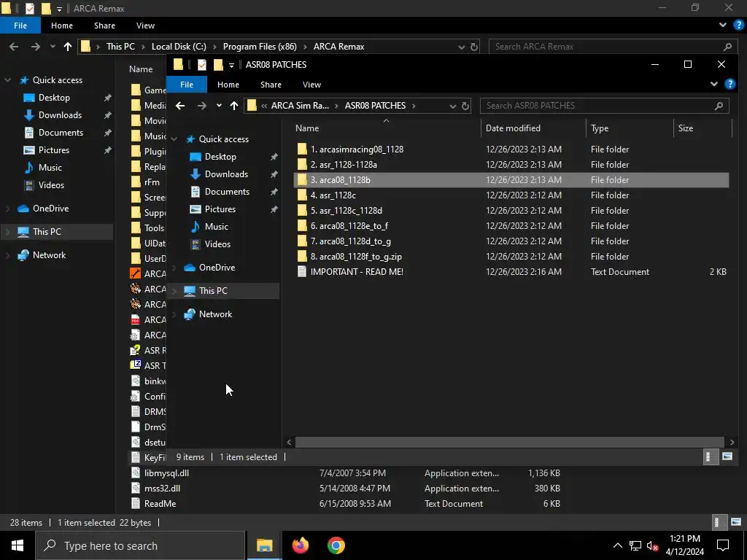The width and height of the screenshot is (747, 560).
Task: Open OneDrive in ASR08 PATCHES sidebar
Action: (x=217, y=268)
